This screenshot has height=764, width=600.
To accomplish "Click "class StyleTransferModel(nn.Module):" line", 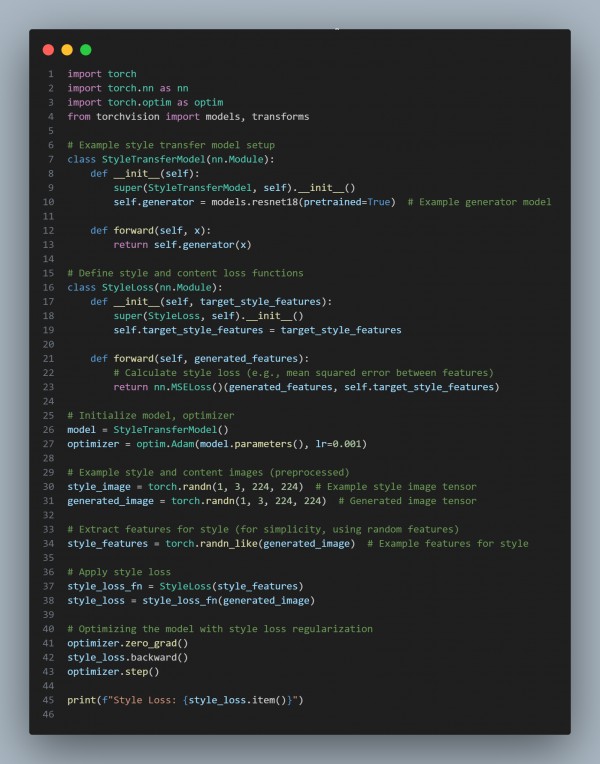I will click(x=171, y=159).
